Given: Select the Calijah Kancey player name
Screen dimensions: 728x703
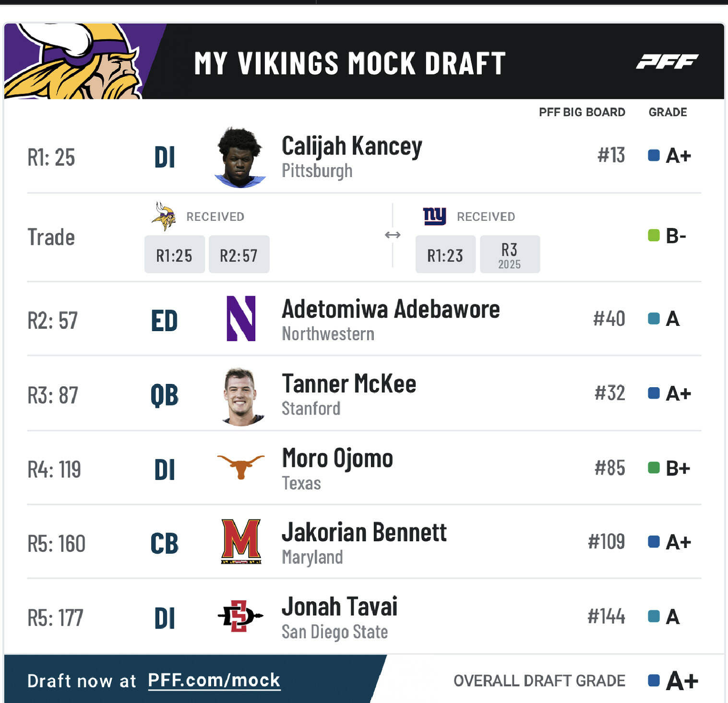Looking at the screenshot, I should coord(352,146).
